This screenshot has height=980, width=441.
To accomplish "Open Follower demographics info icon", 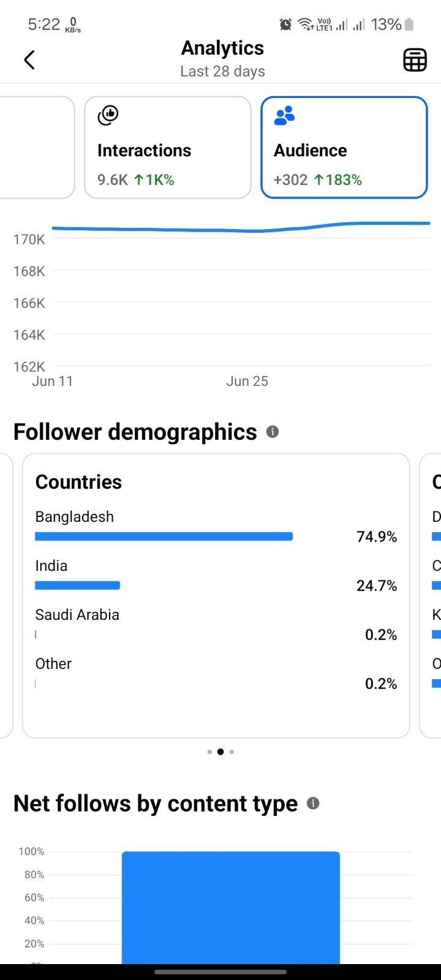I will [273, 432].
